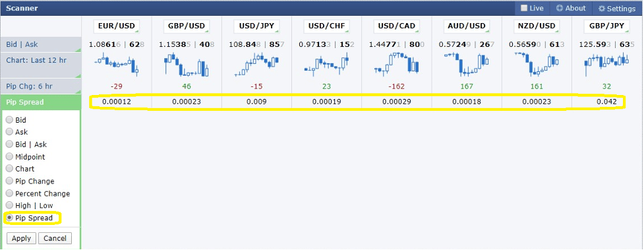Click NZD/USD bid-ask quote 0.56590 | 613
This screenshot has height=250, width=644.
[537, 44]
